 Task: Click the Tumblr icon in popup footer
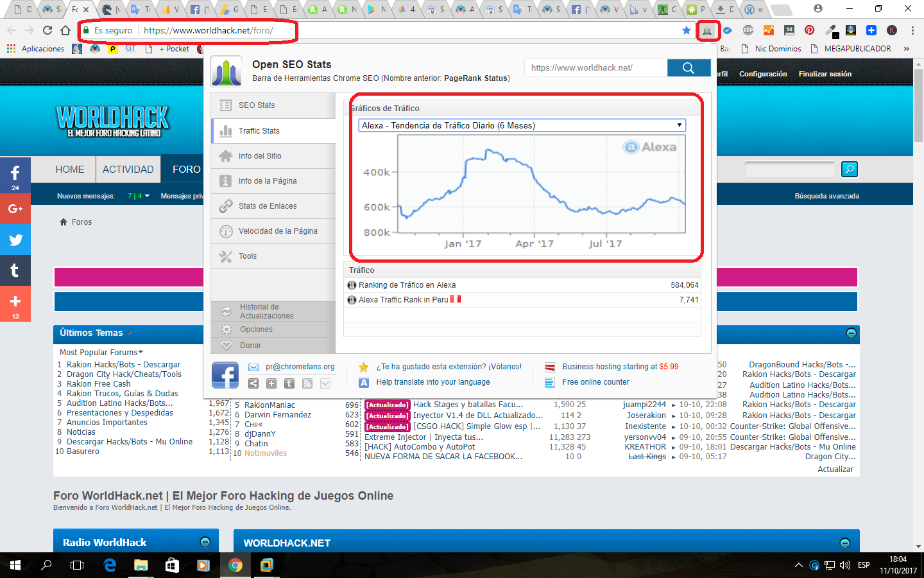click(x=289, y=383)
